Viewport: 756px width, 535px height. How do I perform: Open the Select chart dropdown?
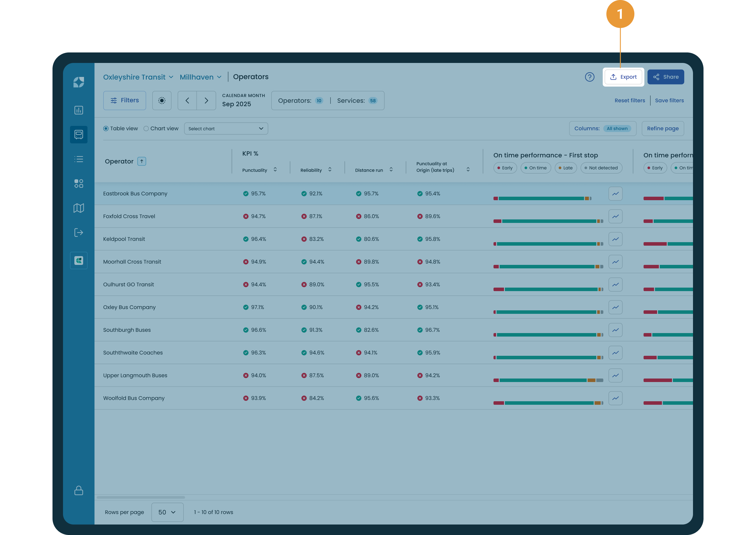(226, 129)
